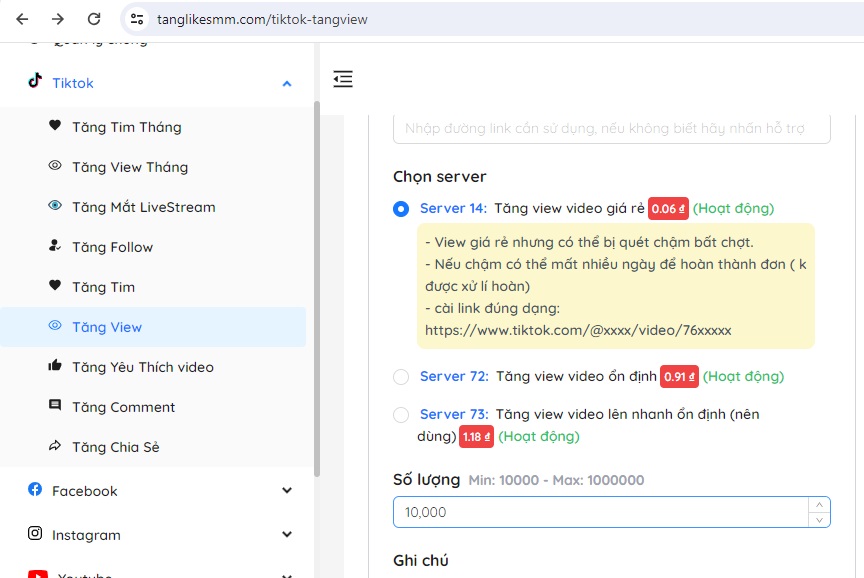Open Tăng Chia Sẻ menu item
The width and height of the screenshot is (864, 578).
[116, 447]
